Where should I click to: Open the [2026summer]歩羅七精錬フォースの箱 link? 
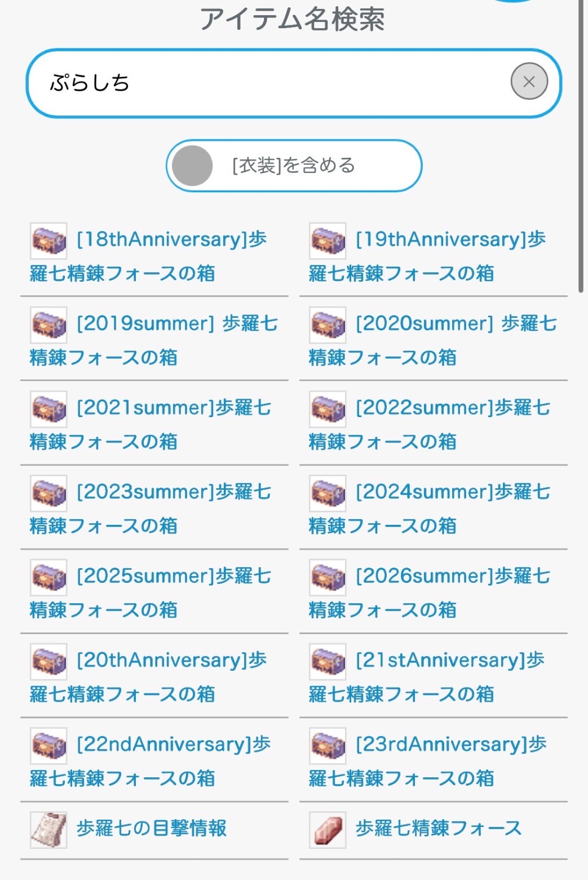click(430, 592)
